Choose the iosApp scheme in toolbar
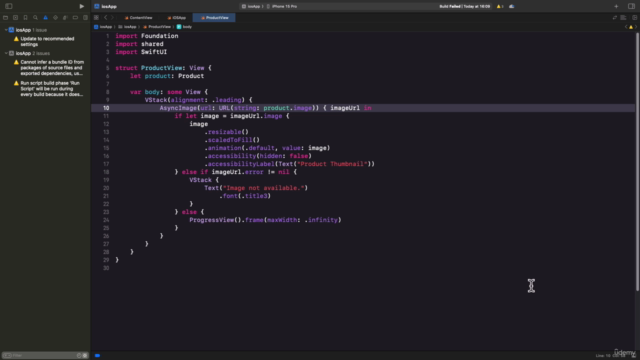The height and width of the screenshot is (360, 640). [x=251, y=6]
